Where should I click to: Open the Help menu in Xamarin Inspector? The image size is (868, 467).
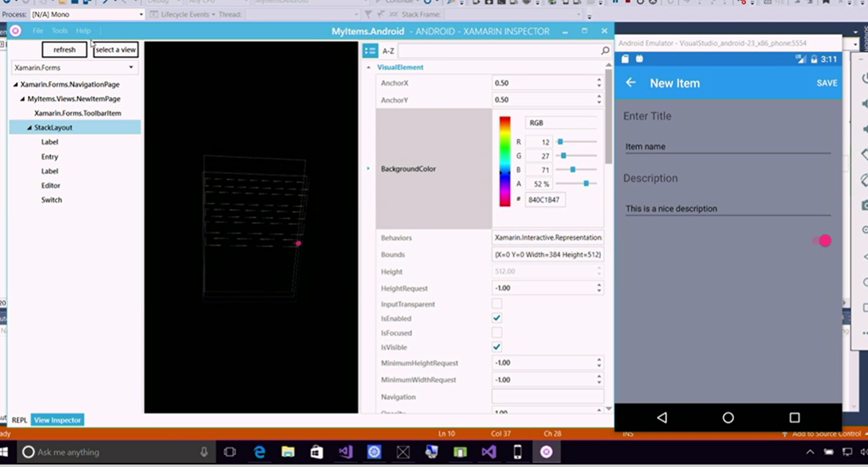point(83,31)
